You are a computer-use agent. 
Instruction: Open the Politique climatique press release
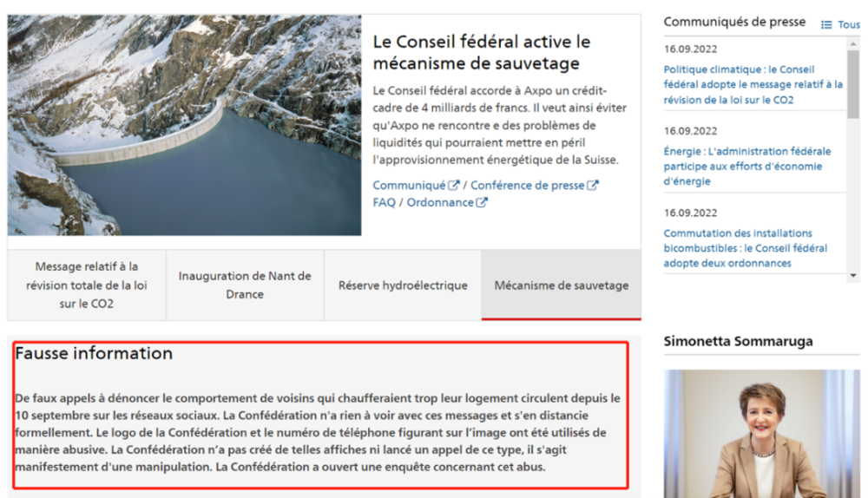tap(753, 85)
